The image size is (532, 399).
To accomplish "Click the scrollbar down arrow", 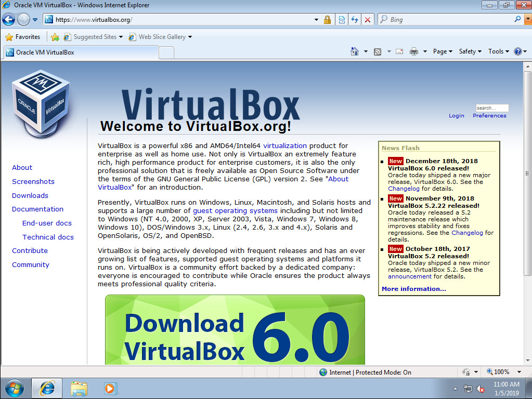I will [527, 361].
